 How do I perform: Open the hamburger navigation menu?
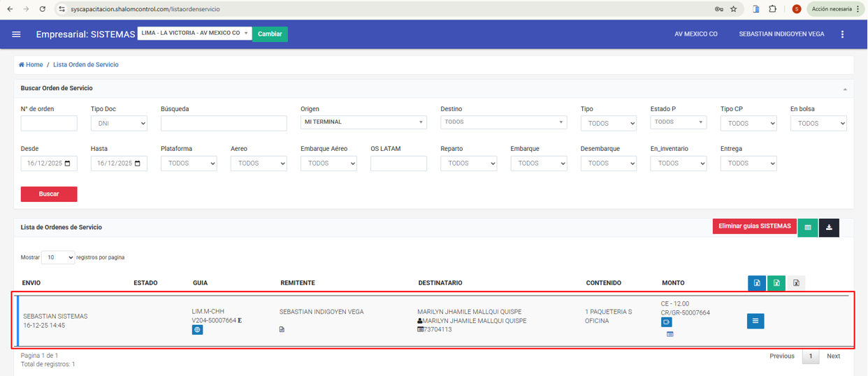tap(17, 34)
